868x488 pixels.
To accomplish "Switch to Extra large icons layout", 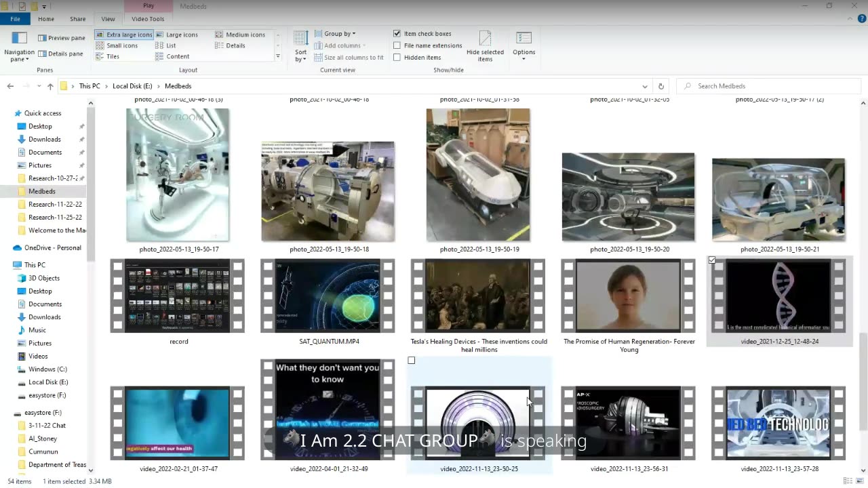I will pos(124,35).
